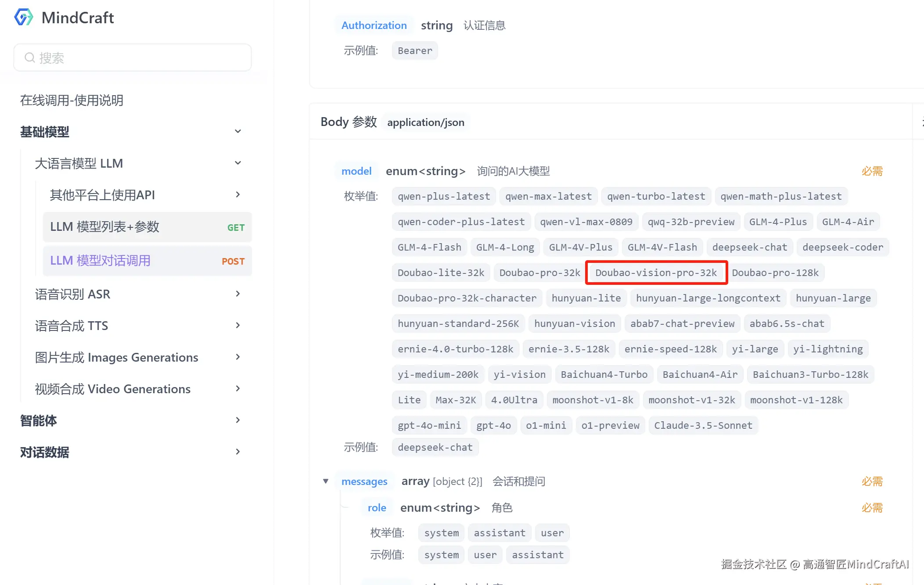
Task: Select yi-medium-200k enum value
Action: (x=438, y=375)
